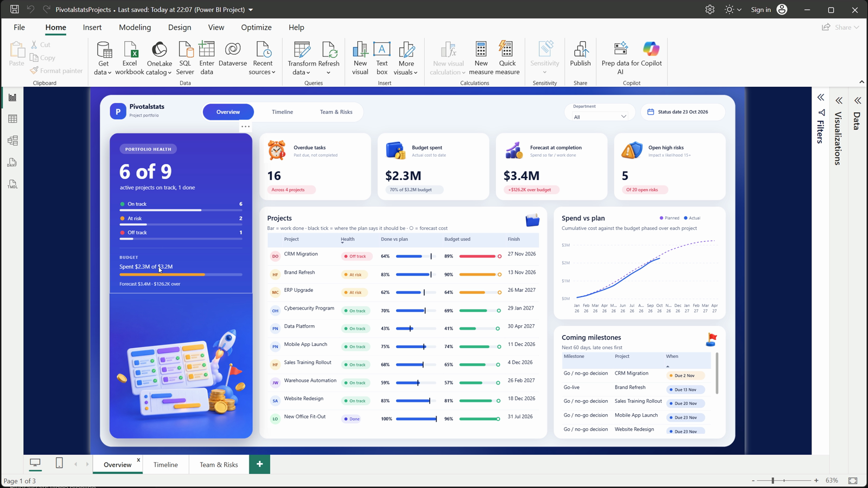
Task: Click the Coming milestones scrollbar
Action: coord(717,373)
